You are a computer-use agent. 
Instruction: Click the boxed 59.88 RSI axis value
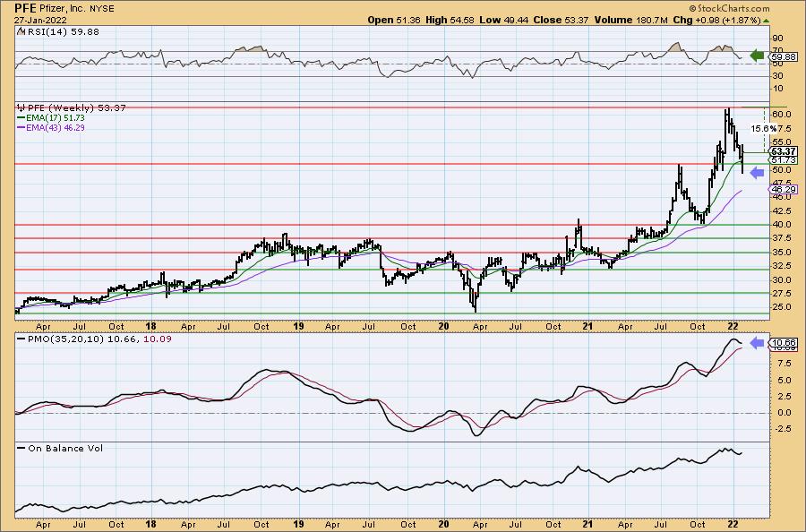click(785, 57)
